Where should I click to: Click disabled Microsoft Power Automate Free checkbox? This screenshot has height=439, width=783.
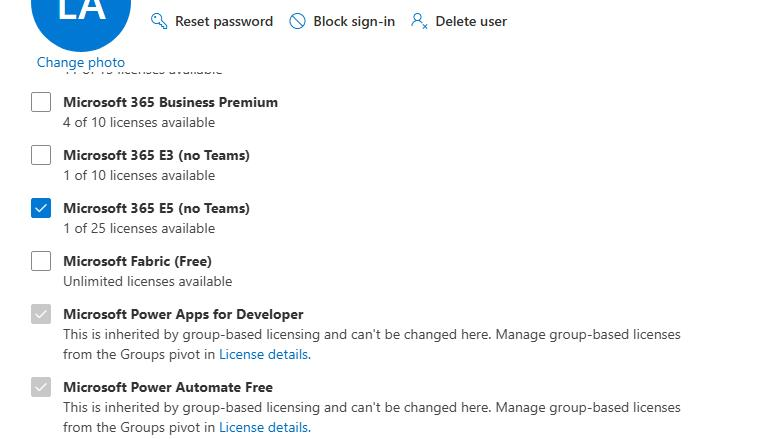[41, 387]
